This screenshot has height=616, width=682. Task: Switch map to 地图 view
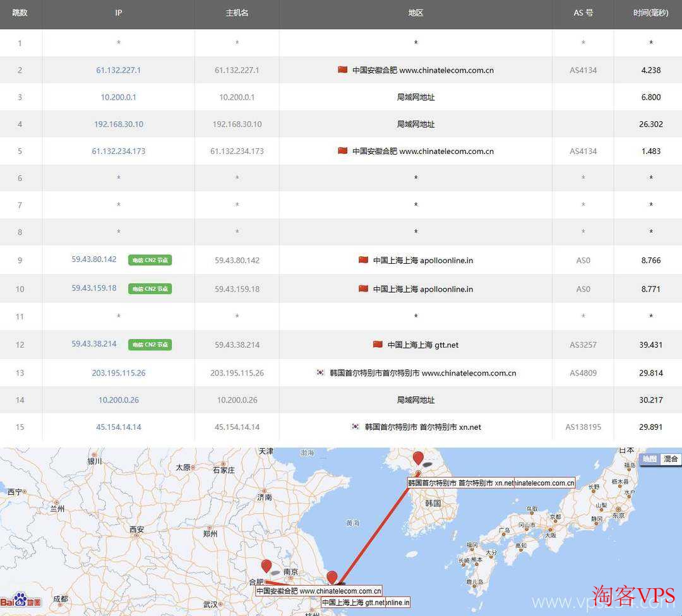649,459
